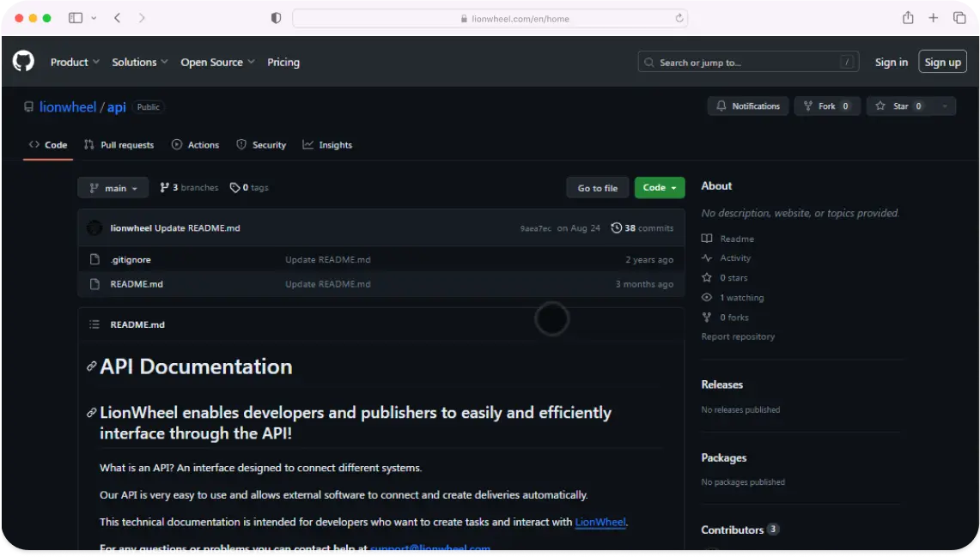View commit history via the clock icon
Viewport: 980px width, 557px height.
point(616,227)
